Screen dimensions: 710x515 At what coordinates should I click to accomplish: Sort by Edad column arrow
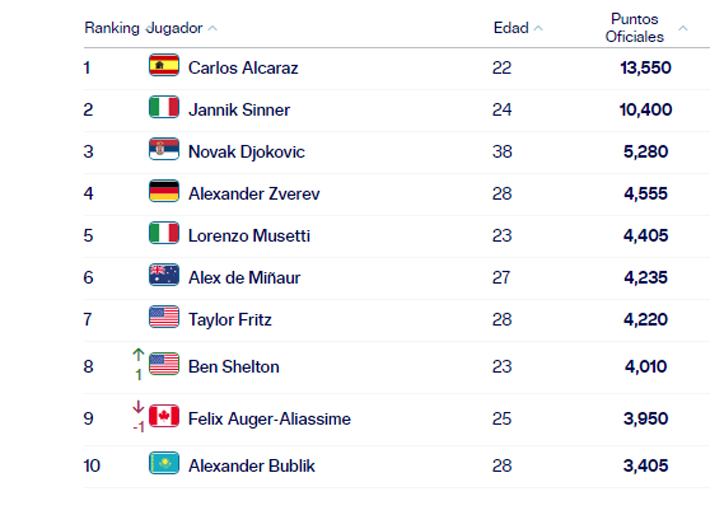539,28
